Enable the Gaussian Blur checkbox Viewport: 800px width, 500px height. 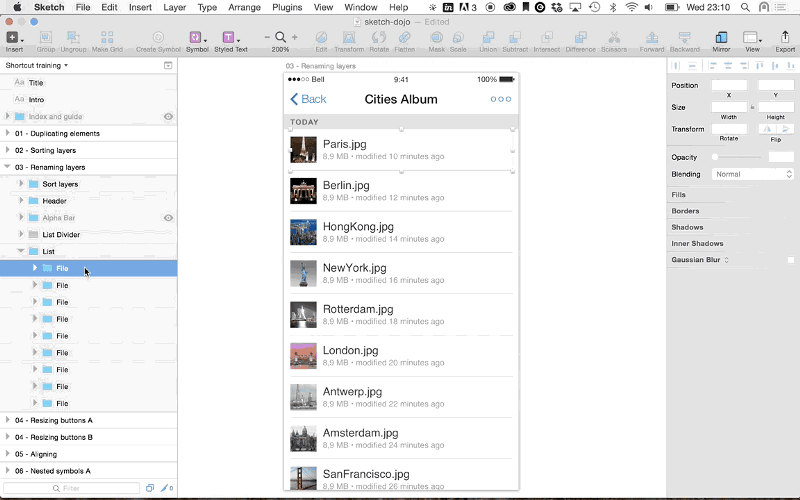click(790, 260)
